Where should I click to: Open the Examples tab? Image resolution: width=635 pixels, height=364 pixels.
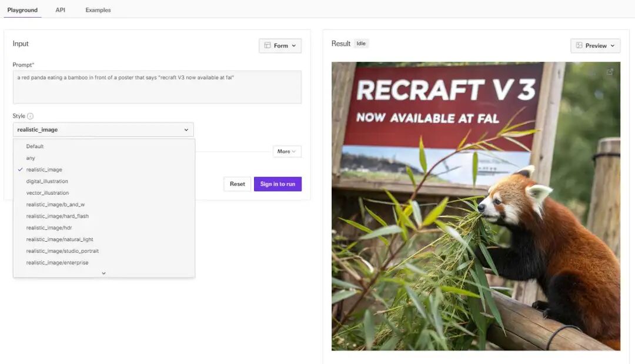pyautogui.click(x=98, y=10)
